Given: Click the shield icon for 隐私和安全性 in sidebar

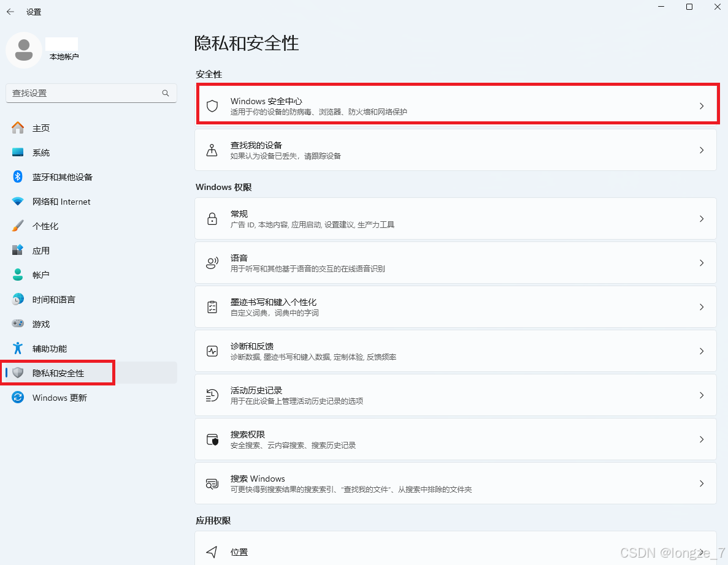Looking at the screenshot, I should coord(18,373).
